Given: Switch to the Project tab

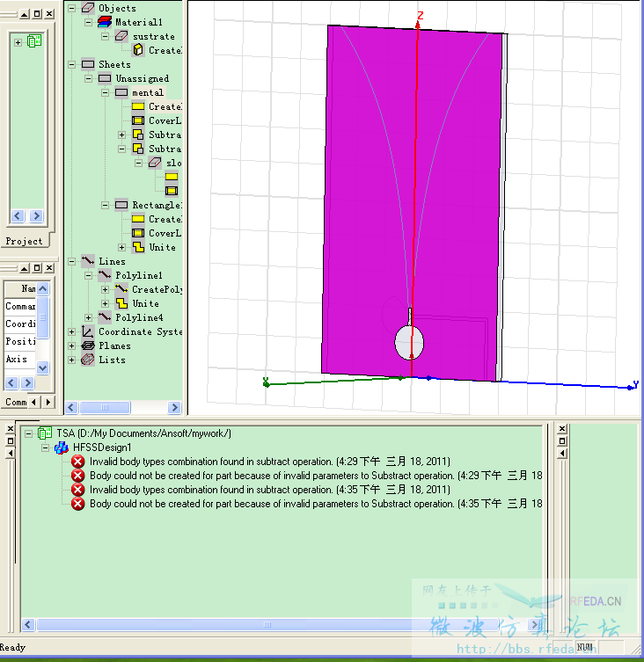Looking at the screenshot, I should pos(24,241).
